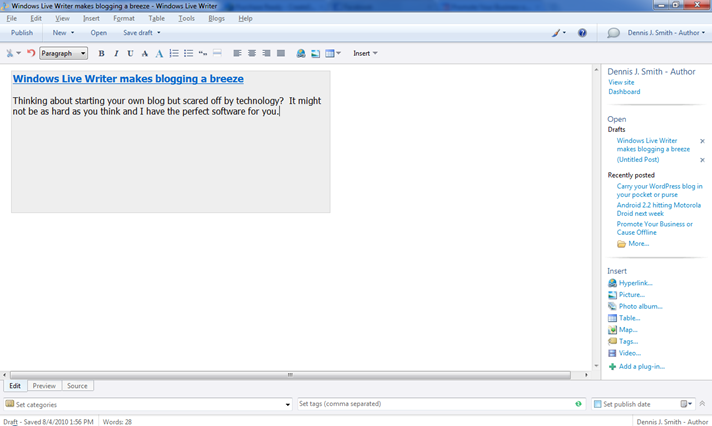
Task: Open the Paragraph style dropdown
Action: [x=63, y=53]
